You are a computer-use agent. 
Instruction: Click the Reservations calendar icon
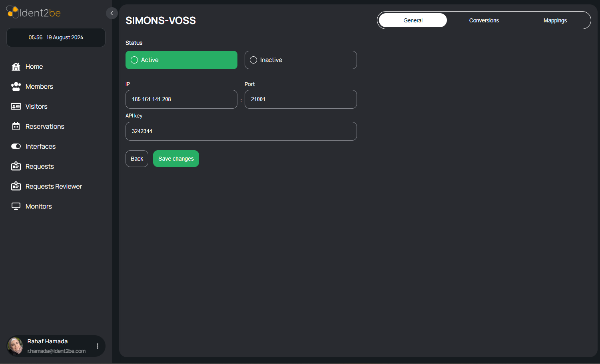(x=16, y=126)
